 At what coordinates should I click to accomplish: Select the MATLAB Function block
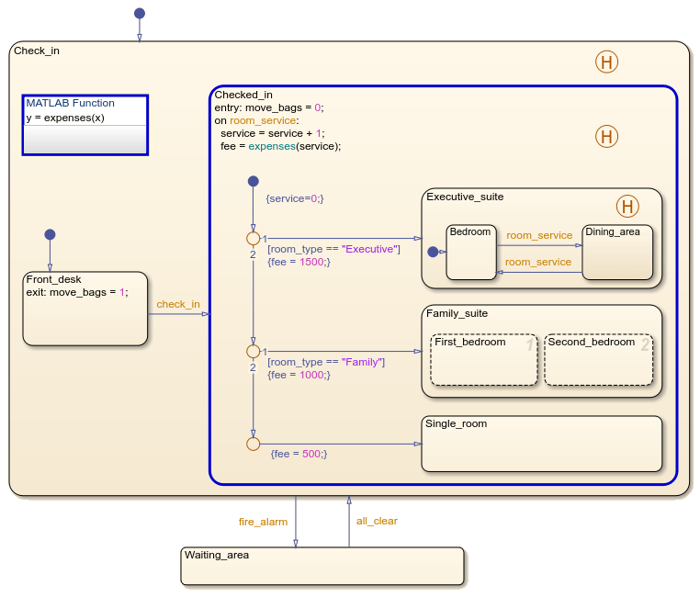(85, 125)
